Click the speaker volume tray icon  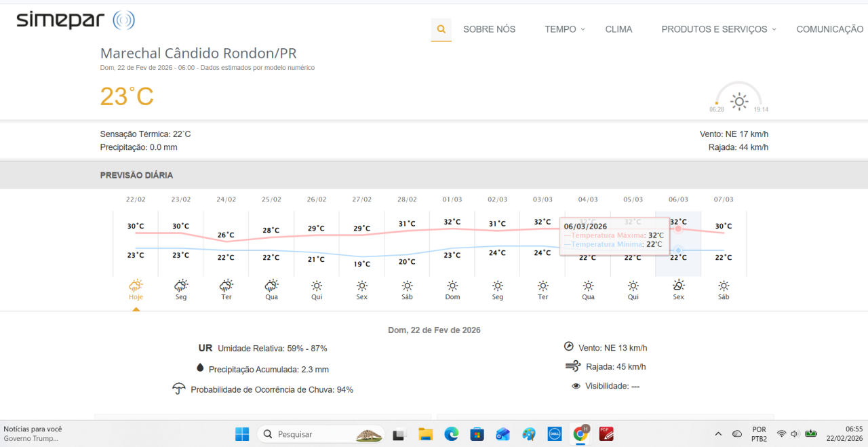[x=795, y=434]
